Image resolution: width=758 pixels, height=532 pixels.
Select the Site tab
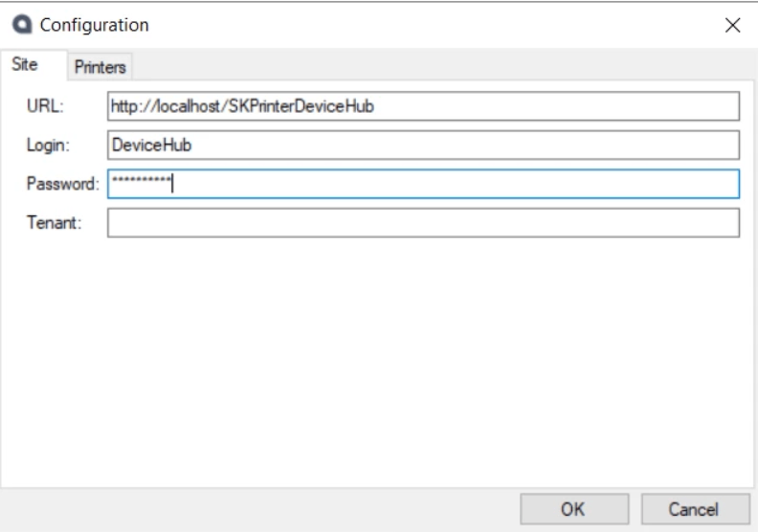coord(33,65)
